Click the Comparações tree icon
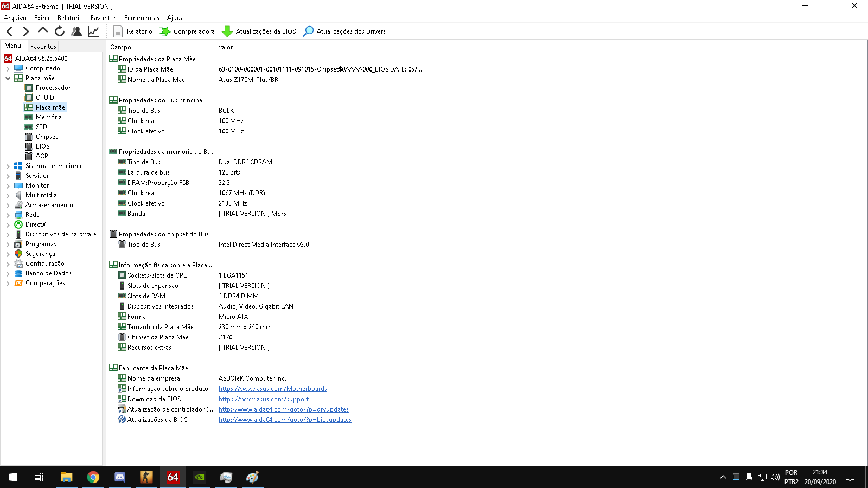Image resolution: width=868 pixels, height=488 pixels. tap(18, 283)
